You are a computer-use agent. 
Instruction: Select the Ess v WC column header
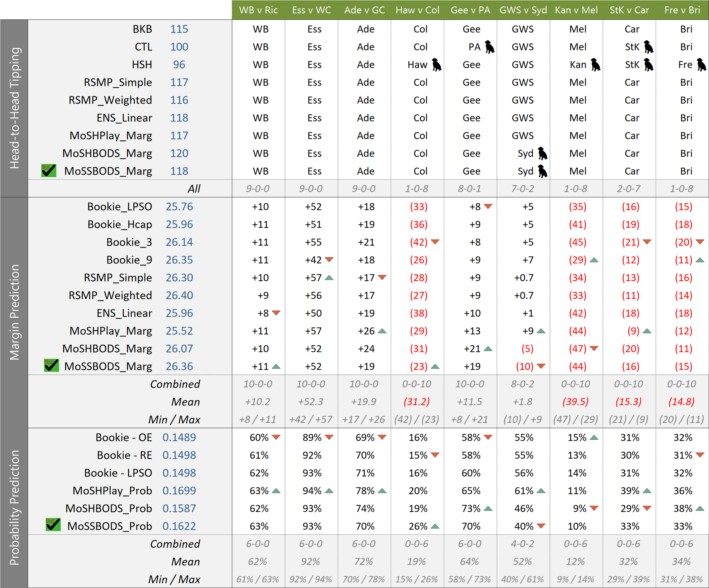coord(311,10)
